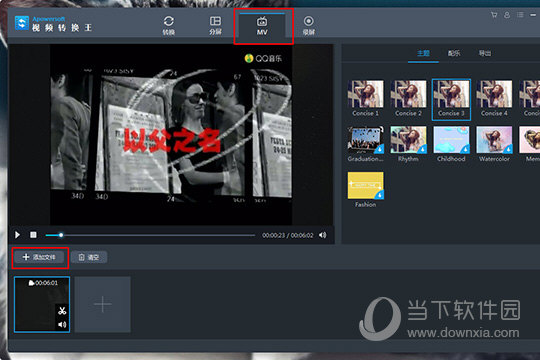
Task: Switch to the 配乐 music tab
Action: pos(454,53)
